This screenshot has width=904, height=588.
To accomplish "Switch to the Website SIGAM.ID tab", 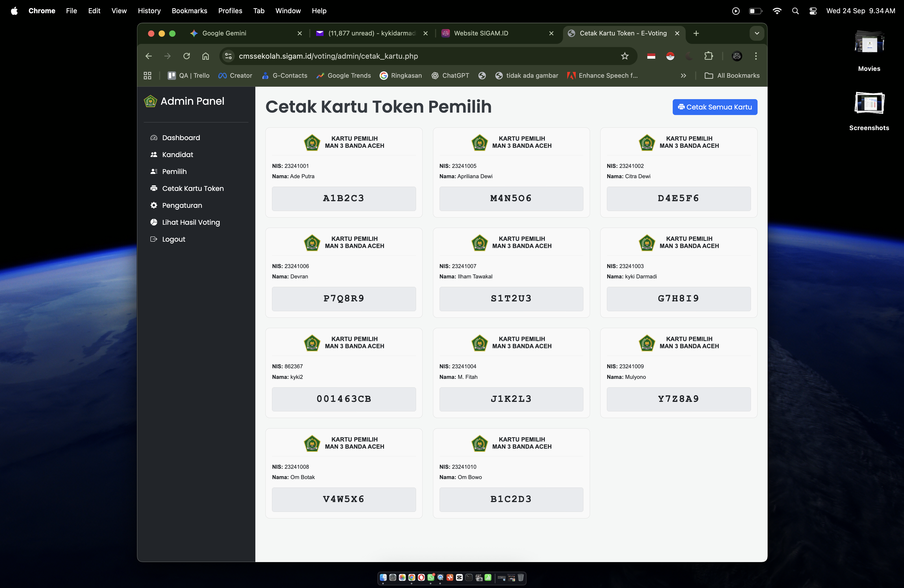I will coord(481,33).
